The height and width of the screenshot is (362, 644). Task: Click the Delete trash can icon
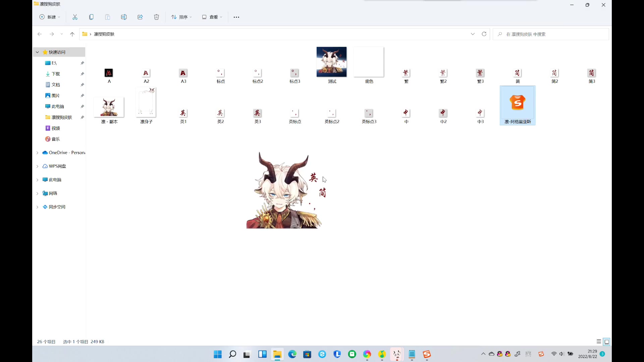tap(156, 17)
